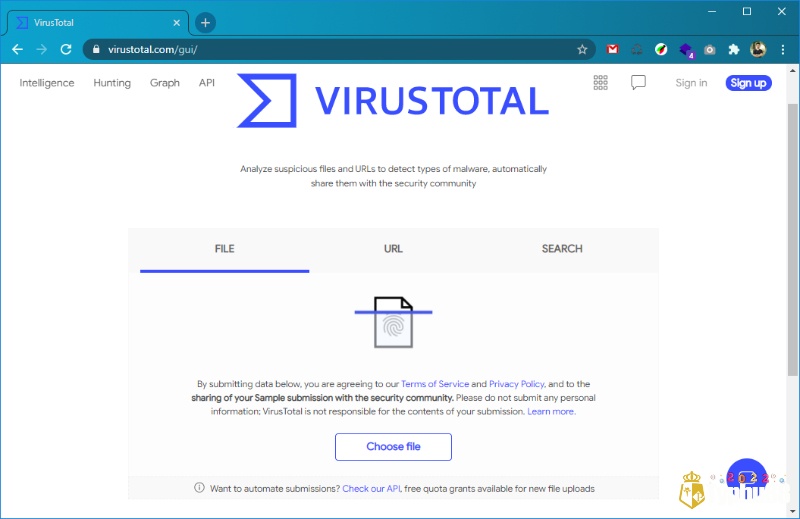The image size is (800, 519).
Task: Click the fingerprint file upload icon
Action: [x=393, y=323]
